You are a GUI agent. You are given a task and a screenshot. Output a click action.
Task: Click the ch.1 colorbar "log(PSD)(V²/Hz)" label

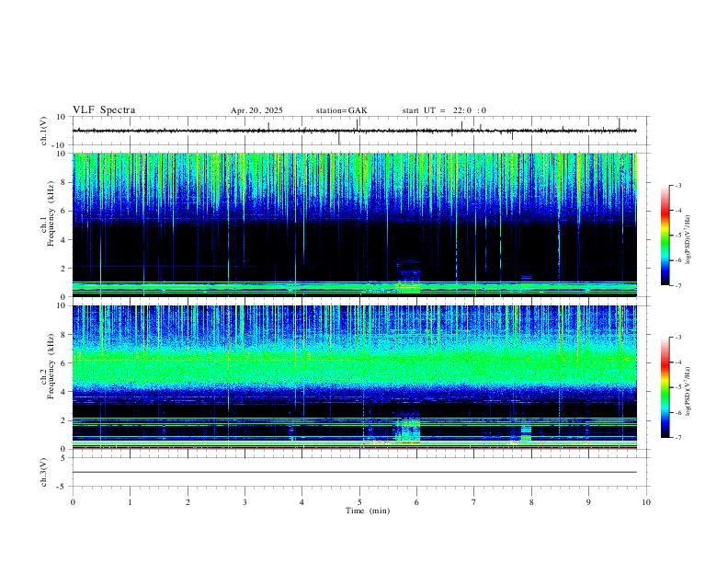pyautogui.click(x=688, y=240)
